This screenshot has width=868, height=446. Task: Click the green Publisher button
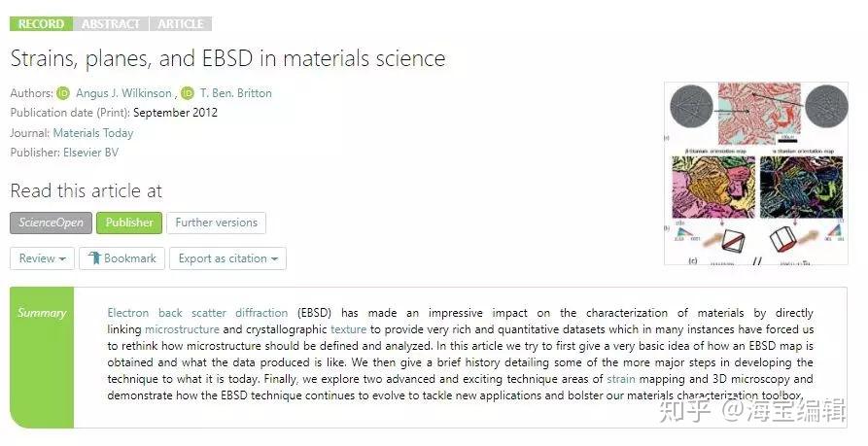coord(129,223)
